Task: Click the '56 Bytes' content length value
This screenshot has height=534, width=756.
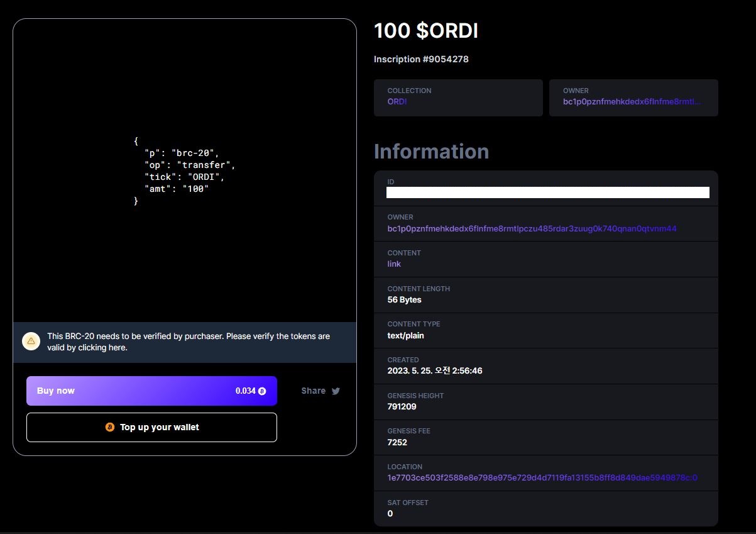Action: (404, 300)
